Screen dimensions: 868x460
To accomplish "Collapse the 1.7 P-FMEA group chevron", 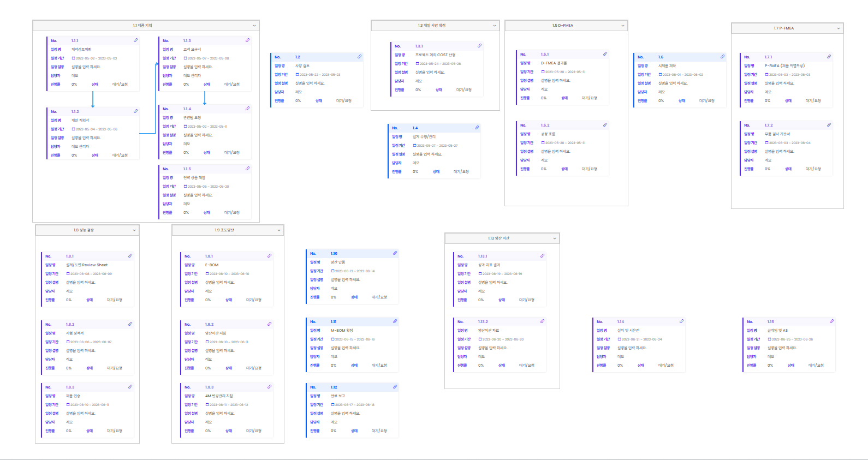I will (x=839, y=28).
